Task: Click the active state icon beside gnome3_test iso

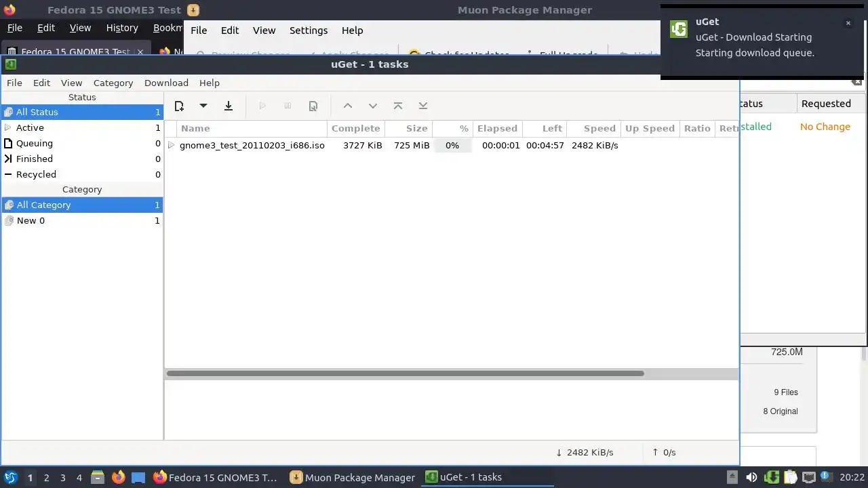Action: pos(171,145)
